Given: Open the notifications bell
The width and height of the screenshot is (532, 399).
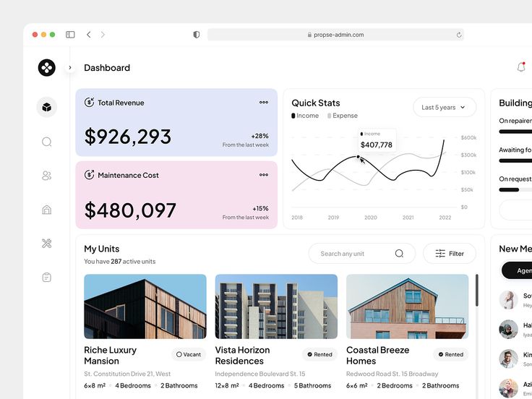Looking at the screenshot, I should 521,67.
